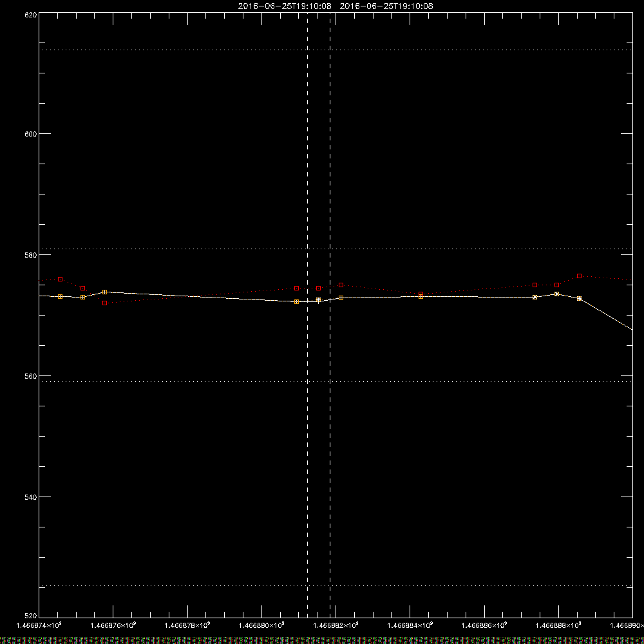This screenshot has height=644, width=644.
Task: Select the 580 y-axis label
Action: pos(31,255)
